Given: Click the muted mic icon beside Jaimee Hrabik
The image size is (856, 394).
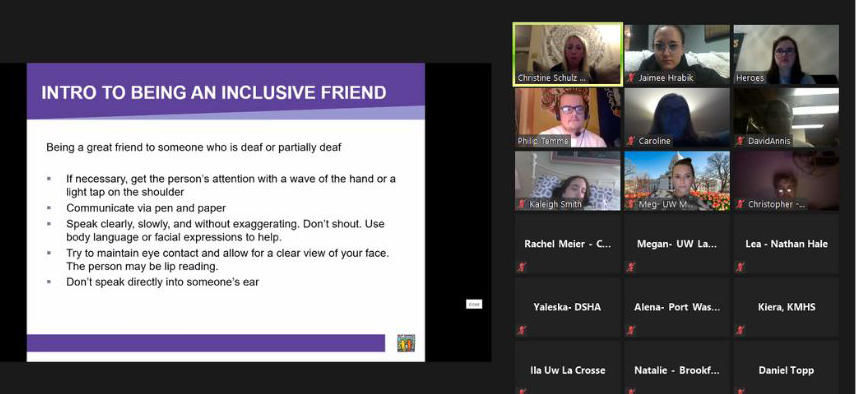Looking at the screenshot, I should coord(631,78).
